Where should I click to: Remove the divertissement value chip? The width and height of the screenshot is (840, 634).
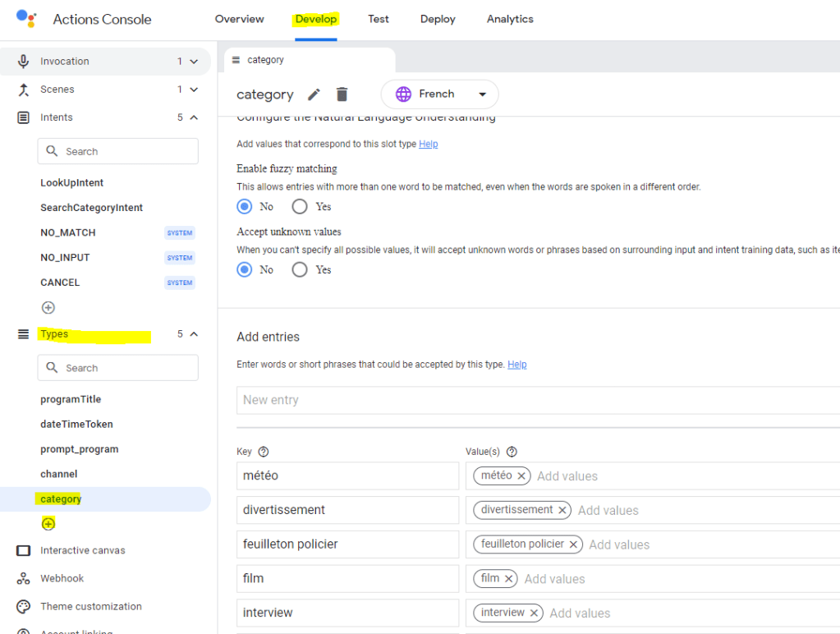click(562, 510)
